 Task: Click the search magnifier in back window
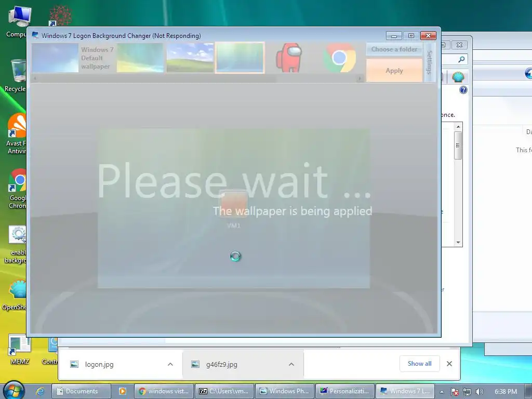tap(461, 59)
